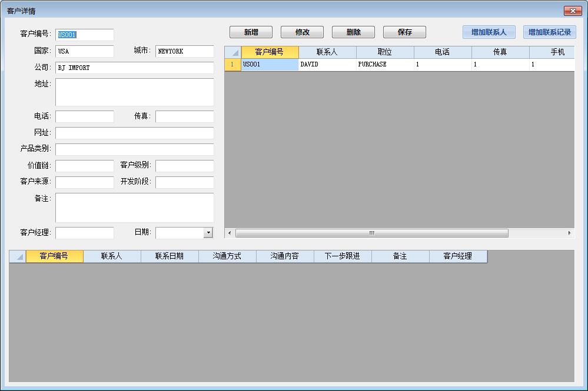Focus the 客户编号 input field
This screenshot has height=391, width=588.
point(85,35)
